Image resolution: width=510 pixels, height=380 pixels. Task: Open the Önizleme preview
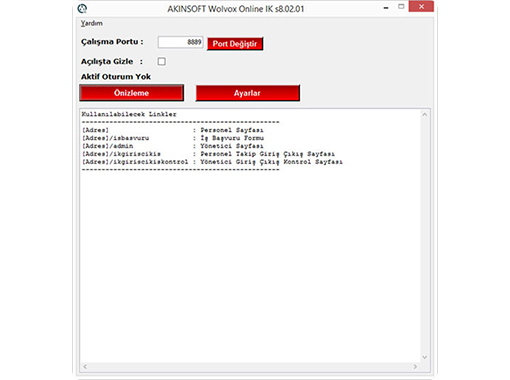pyautogui.click(x=132, y=93)
